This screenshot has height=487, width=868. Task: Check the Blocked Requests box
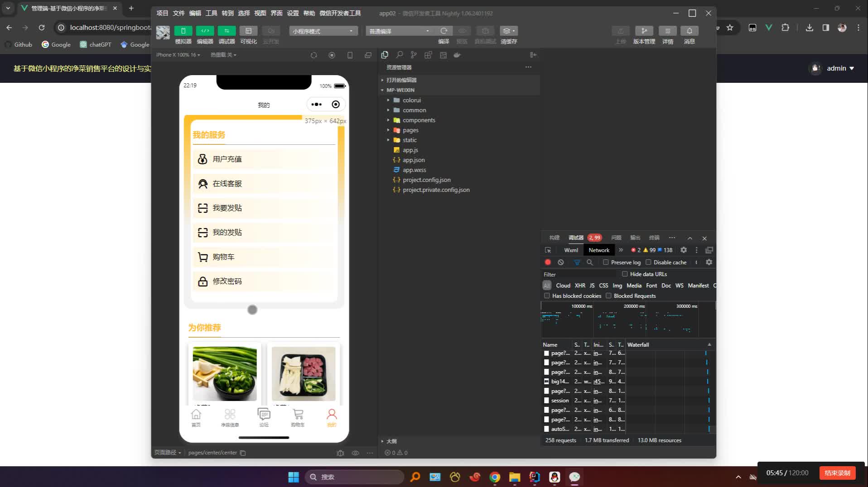[x=608, y=296]
